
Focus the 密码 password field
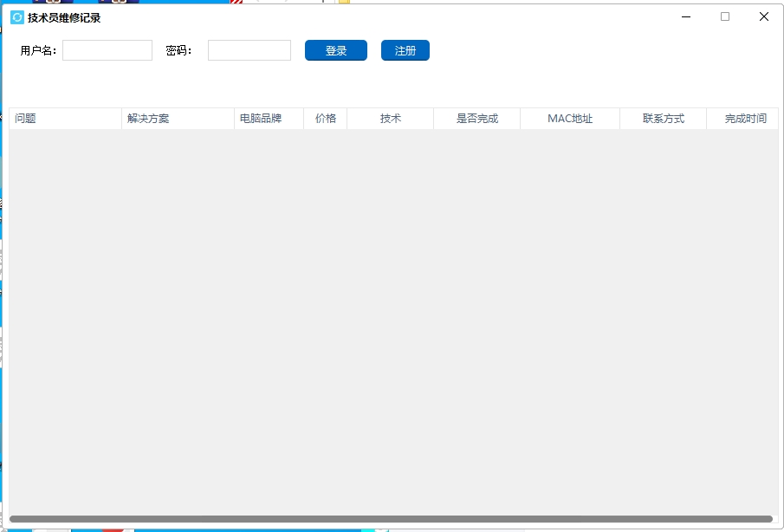pyautogui.click(x=249, y=50)
